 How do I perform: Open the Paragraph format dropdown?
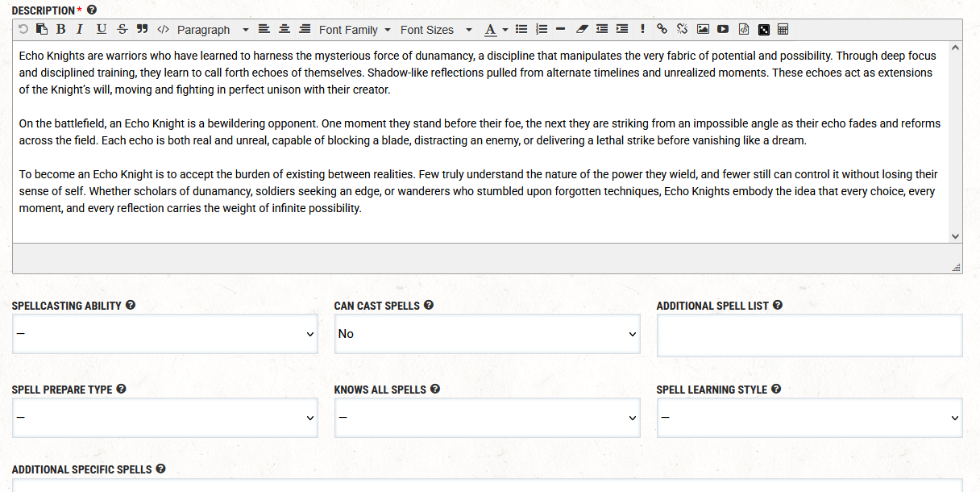(x=213, y=30)
